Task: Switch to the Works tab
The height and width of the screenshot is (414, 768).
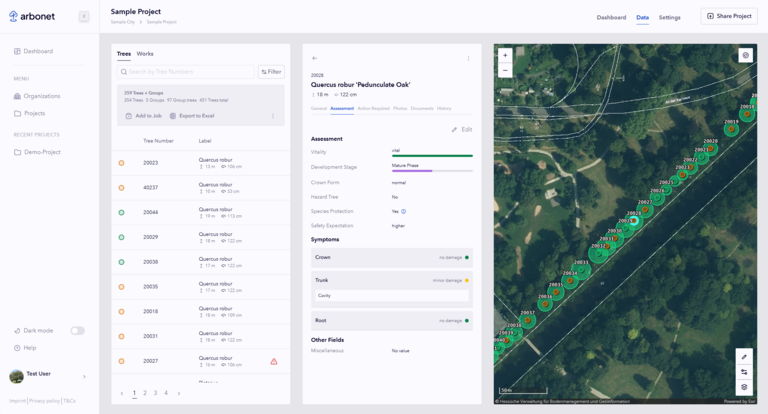Action: (x=145, y=53)
